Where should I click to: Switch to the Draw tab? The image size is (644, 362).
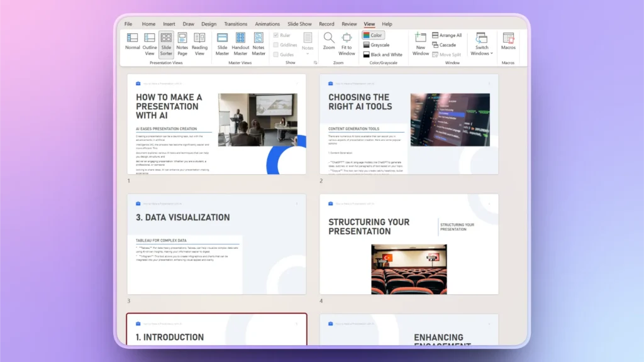189,24
